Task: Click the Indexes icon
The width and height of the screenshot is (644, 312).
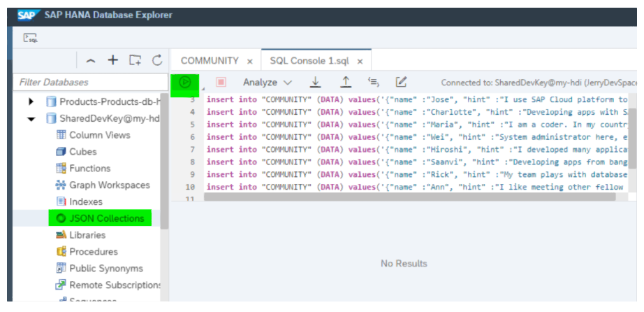Action: point(61,201)
